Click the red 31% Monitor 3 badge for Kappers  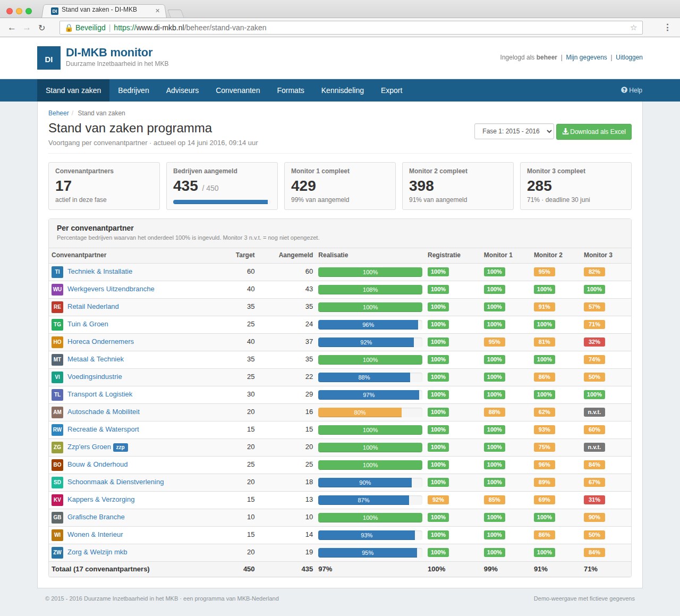pos(594,500)
